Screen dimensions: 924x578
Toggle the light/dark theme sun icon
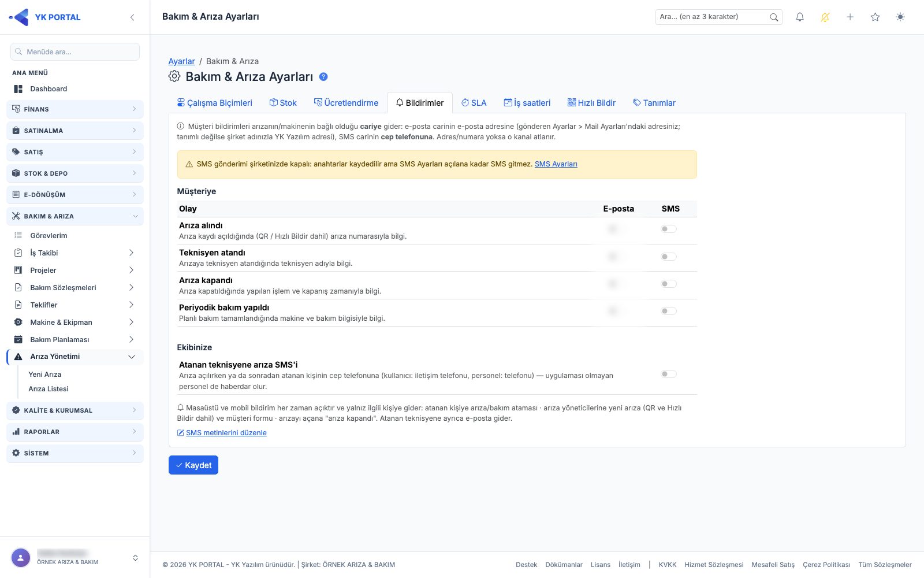point(900,17)
